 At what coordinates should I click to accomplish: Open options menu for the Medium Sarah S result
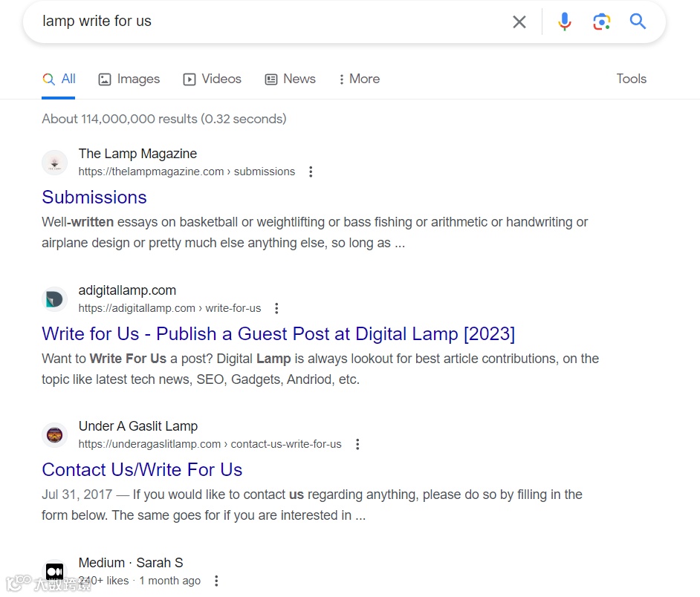tap(216, 581)
